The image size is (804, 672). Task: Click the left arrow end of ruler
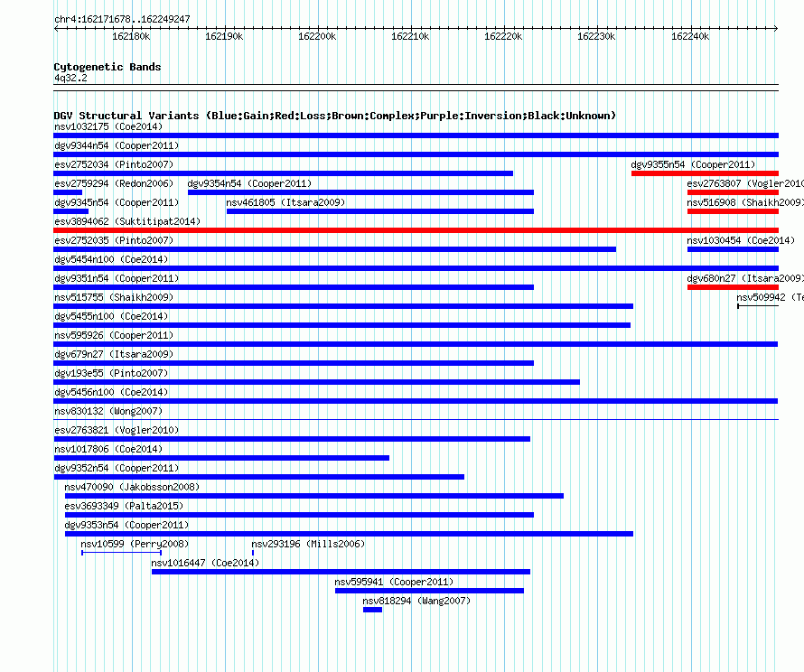tap(56, 28)
